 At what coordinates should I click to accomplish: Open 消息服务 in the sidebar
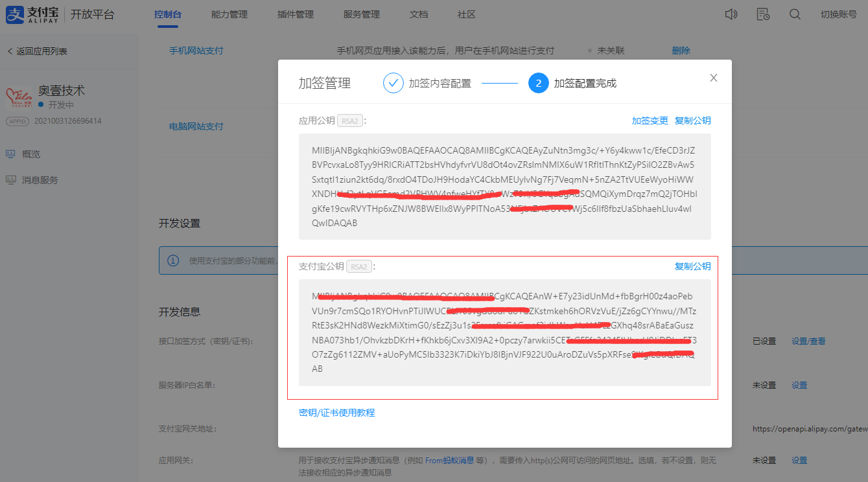coord(40,180)
